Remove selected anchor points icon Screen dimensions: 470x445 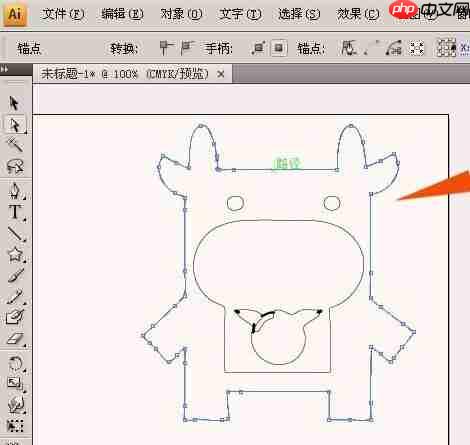[x=348, y=48]
